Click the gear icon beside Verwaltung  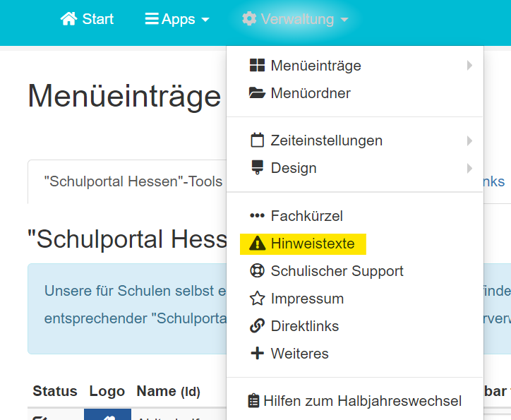tap(249, 19)
